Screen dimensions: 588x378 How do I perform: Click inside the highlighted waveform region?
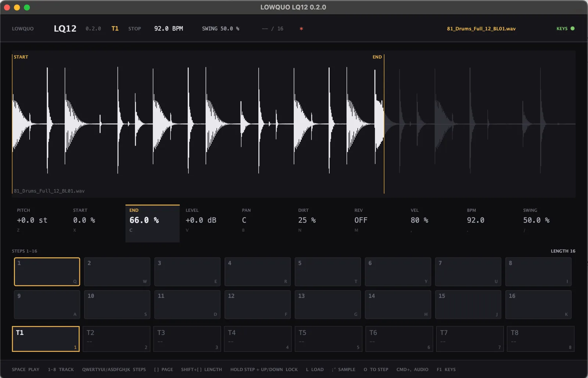click(198, 124)
